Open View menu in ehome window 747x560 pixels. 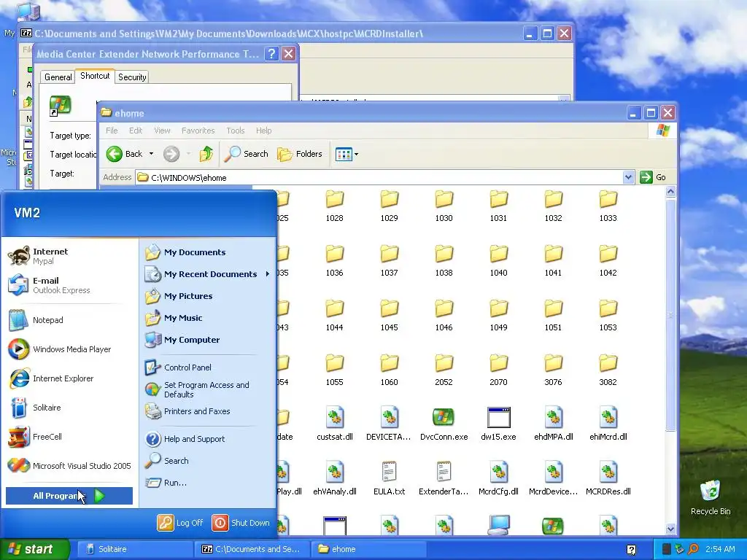click(162, 131)
